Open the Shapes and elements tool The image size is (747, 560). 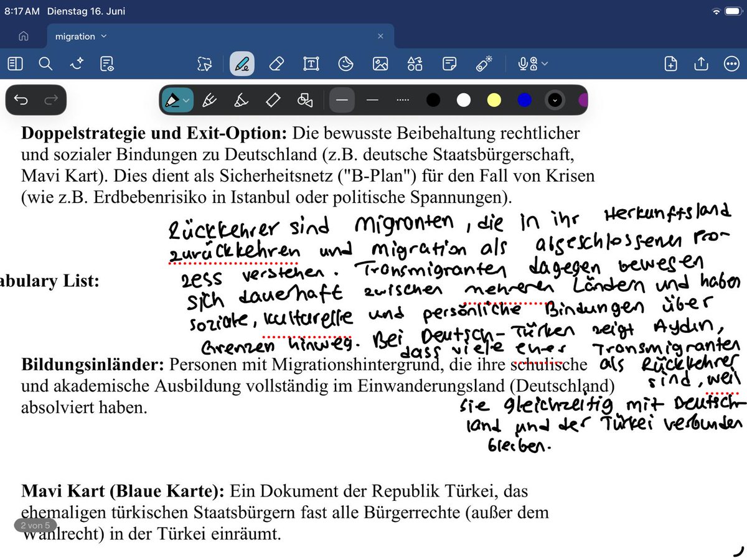tap(415, 63)
